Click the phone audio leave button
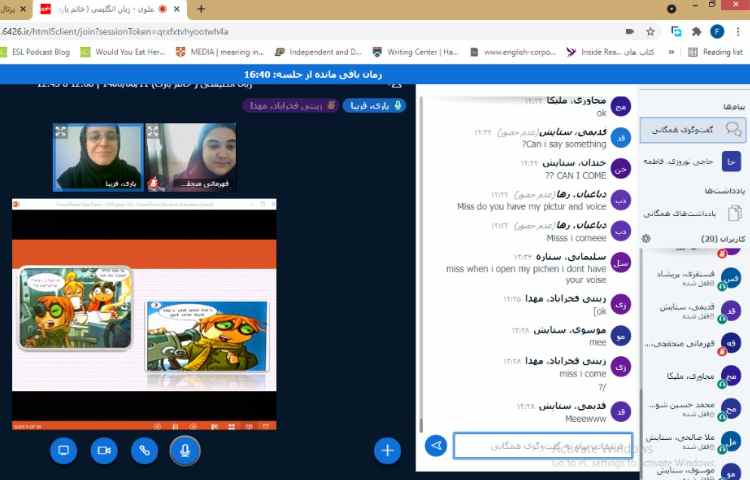 point(144,450)
